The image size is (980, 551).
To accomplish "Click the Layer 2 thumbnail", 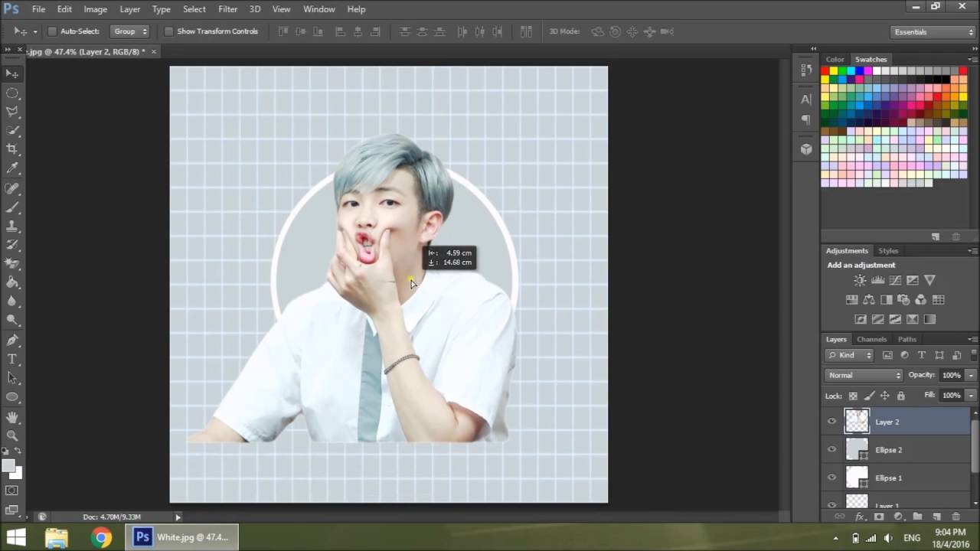I will pyautogui.click(x=857, y=422).
